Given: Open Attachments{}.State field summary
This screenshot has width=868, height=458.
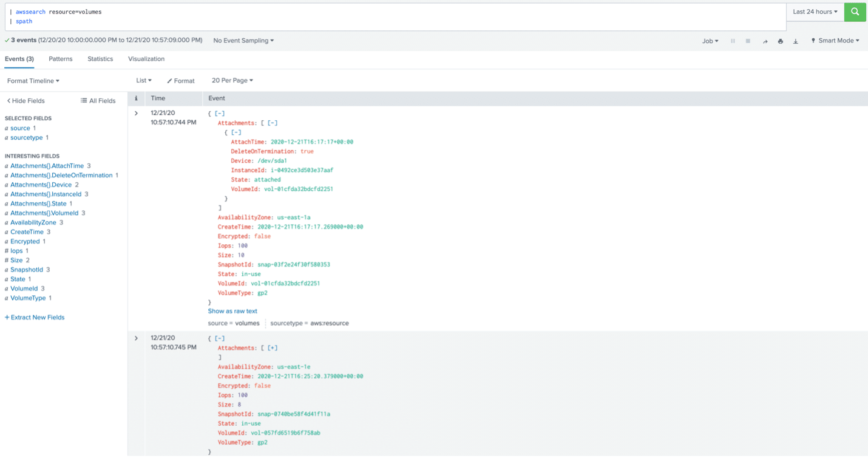Looking at the screenshot, I should (x=38, y=203).
